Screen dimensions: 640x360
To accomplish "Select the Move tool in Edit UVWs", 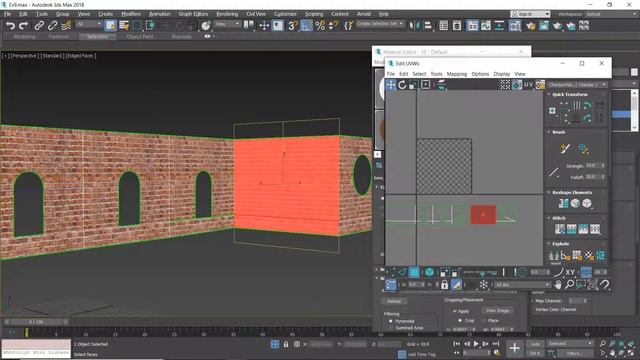I will click(x=391, y=84).
